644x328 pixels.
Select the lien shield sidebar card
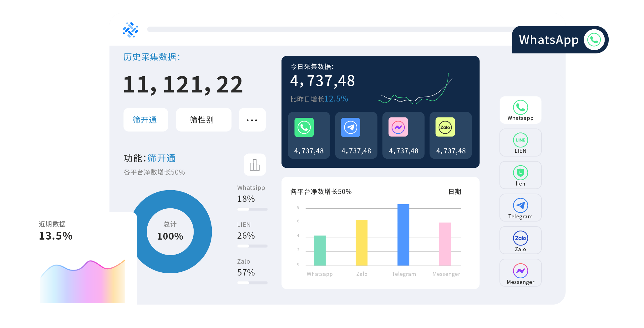tap(520, 175)
